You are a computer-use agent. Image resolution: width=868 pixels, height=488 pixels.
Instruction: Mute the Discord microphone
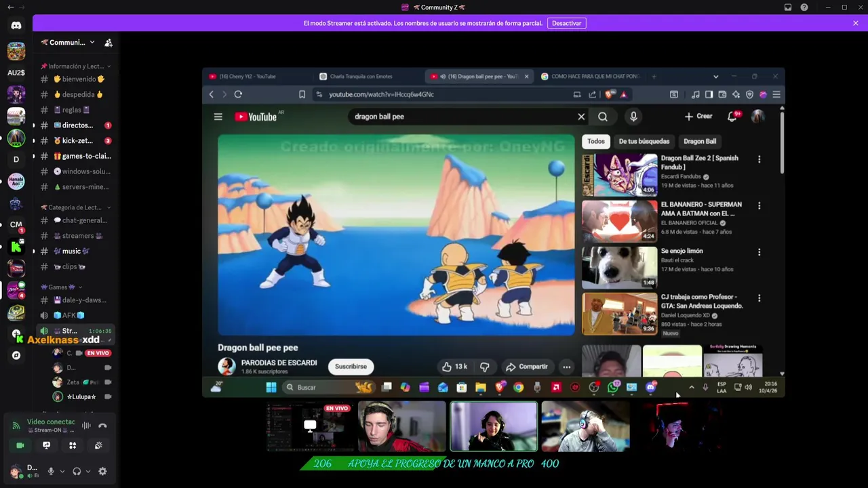(50, 472)
